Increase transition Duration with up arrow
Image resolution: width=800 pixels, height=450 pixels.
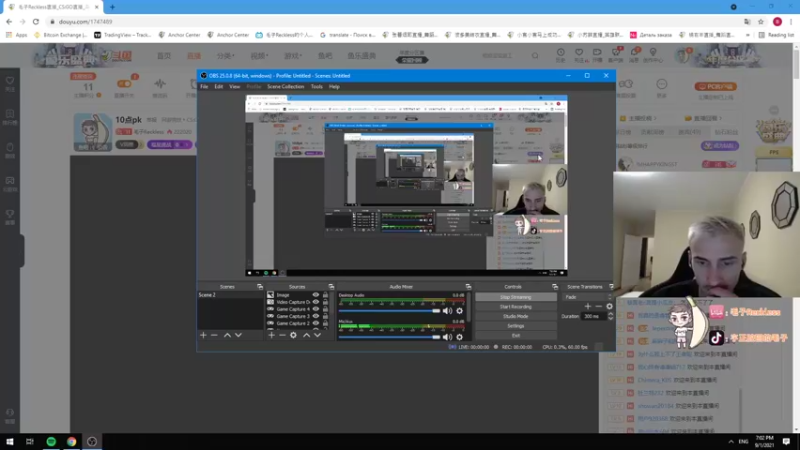click(610, 314)
